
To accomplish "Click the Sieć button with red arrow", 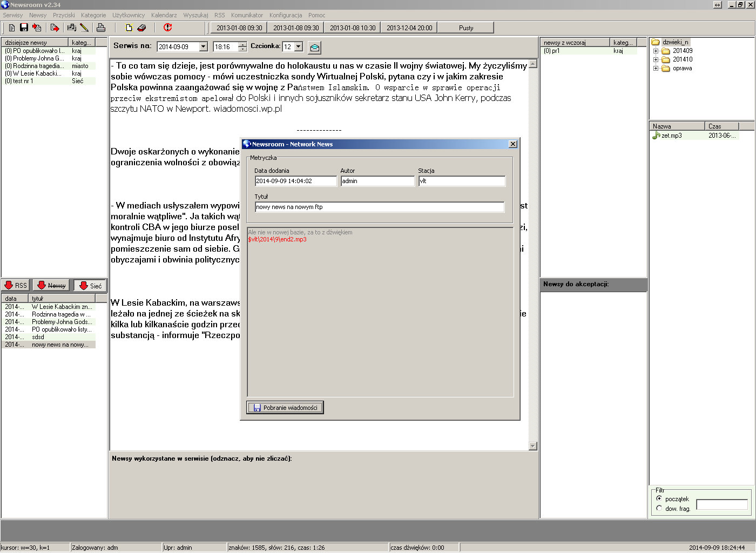I will (x=90, y=285).
